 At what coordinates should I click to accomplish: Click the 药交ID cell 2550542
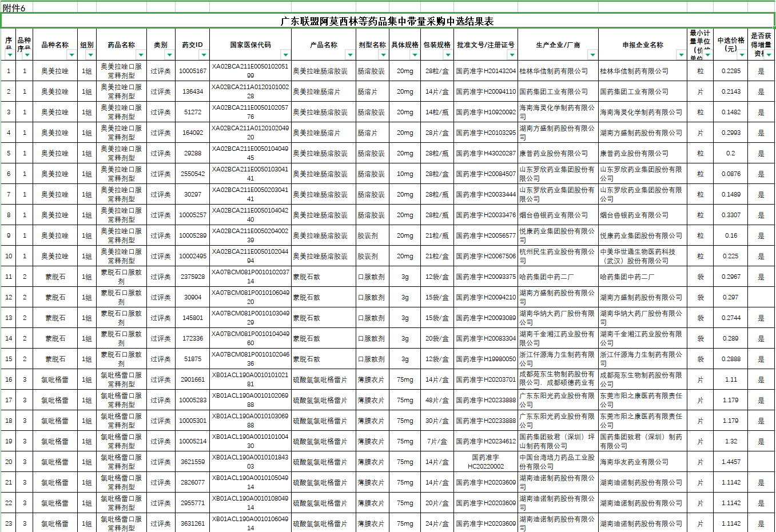(x=193, y=174)
